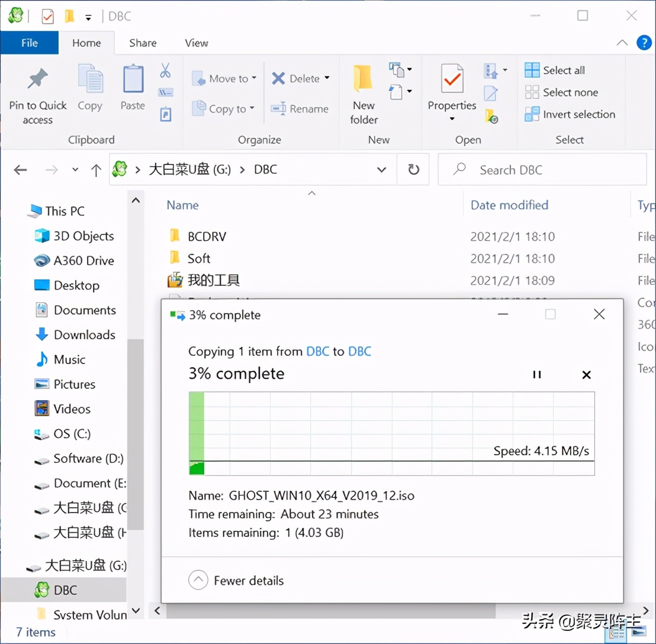Click the destination DBC link in the copy dialog
This screenshot has width=656, height=644.
[359, 351]
